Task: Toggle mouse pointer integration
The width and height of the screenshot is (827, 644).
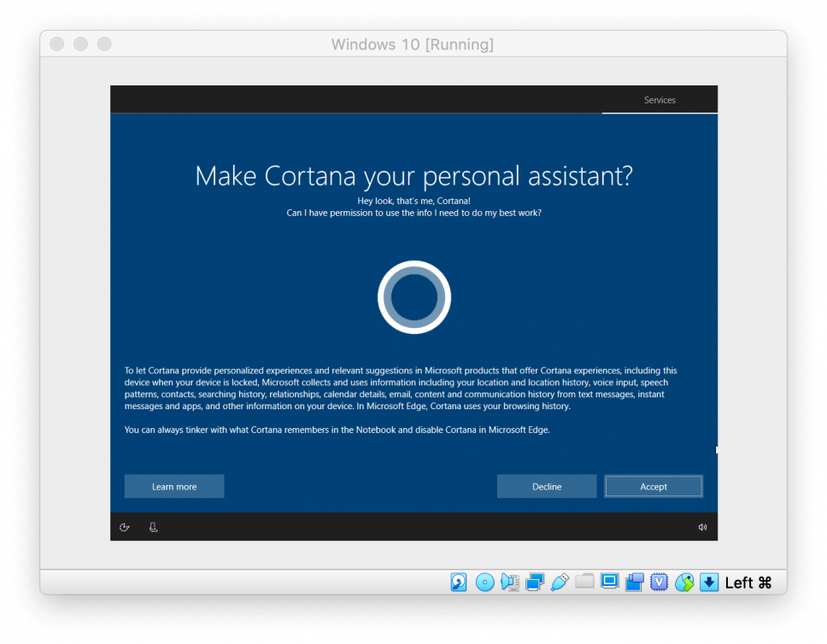Action: coord(684,582)
